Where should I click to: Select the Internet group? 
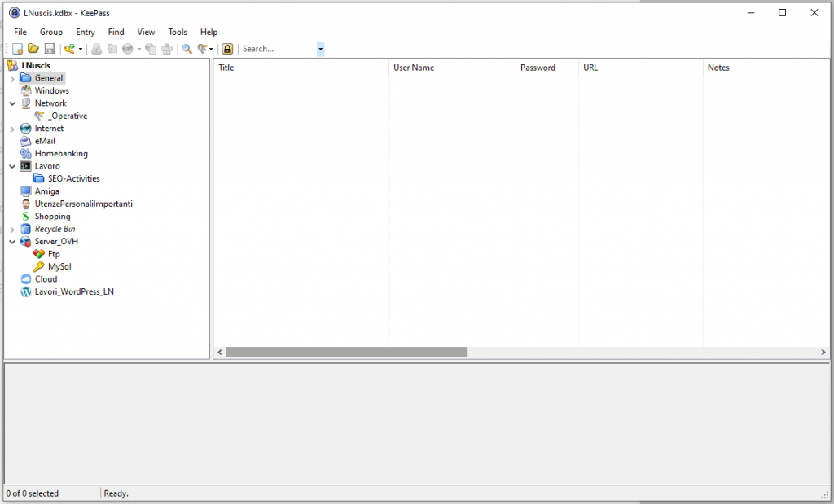tap(49, 129)
